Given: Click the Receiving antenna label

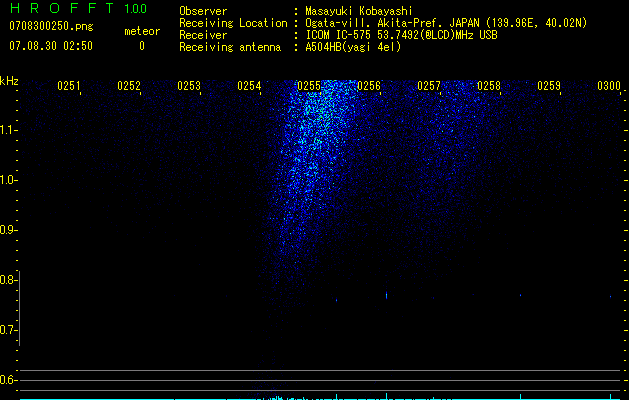Looking at the screenshot, I should click(x=230, y=47).
